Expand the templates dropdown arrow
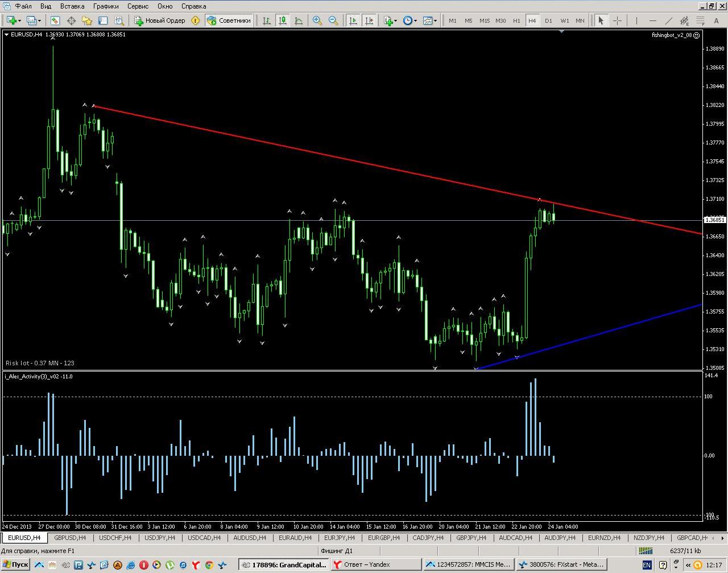Image resolution: width=728 pixels, height=573 pixels. [x=436, y=20]
